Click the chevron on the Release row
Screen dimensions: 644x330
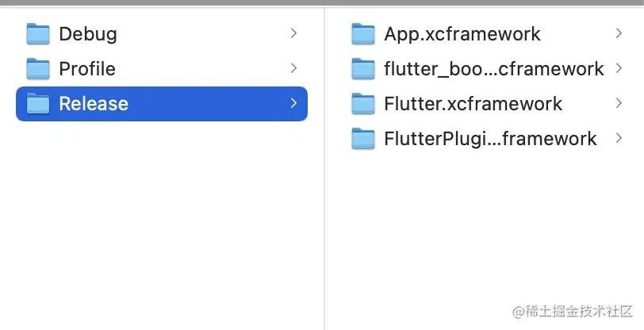click(293, 104)
